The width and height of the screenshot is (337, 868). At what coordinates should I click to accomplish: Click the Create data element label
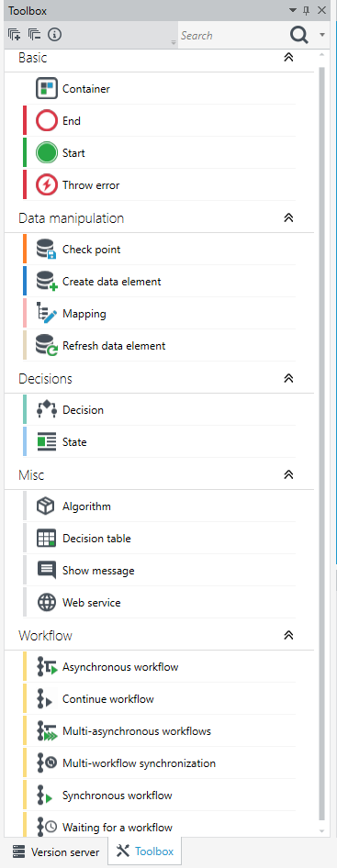[x=112, y=282]
